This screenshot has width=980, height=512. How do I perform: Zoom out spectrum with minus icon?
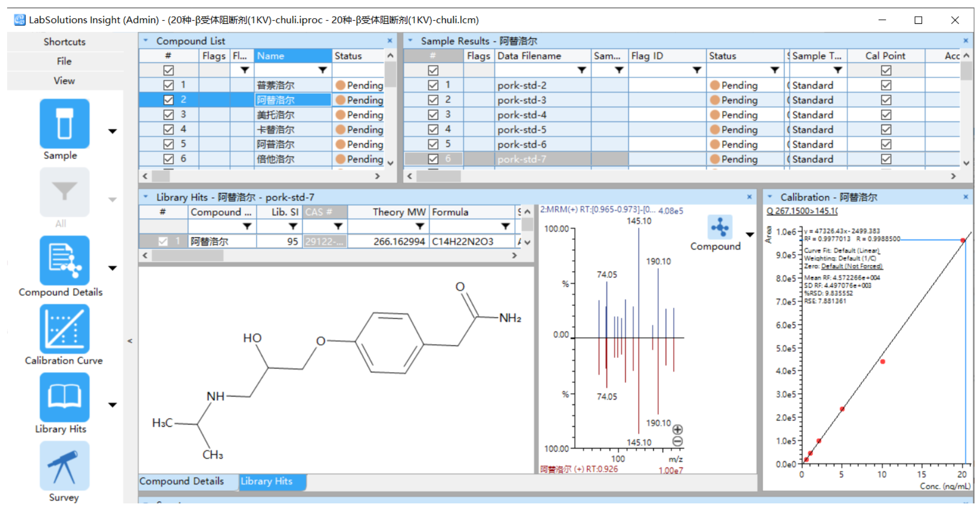point(677,442)
